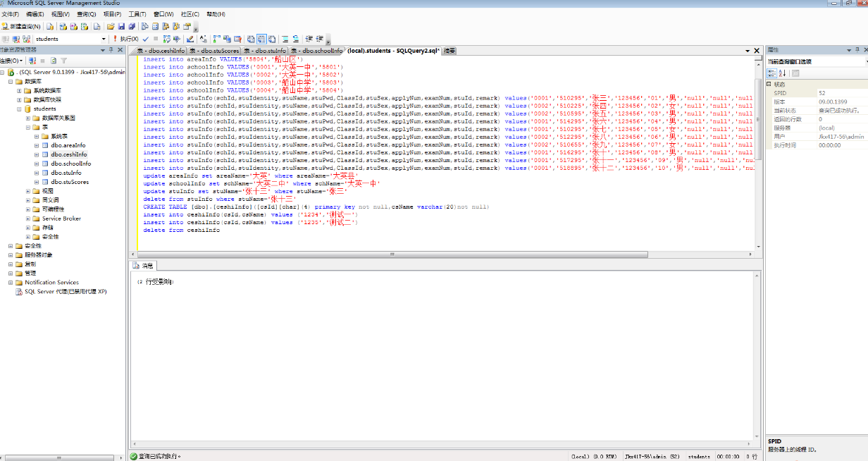The width and height of the screenshot is (868, 461).
Task: Click the Display Estimated Execution Plan icon
Action: pyautogui.click(x=166, y=39)
